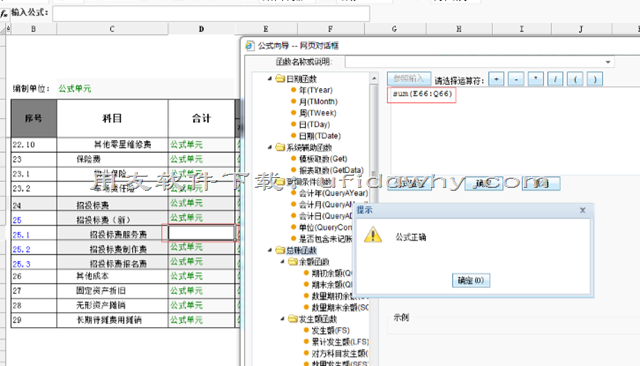Collapse the 系统辅助函数 folder
This screenshot has height=366, width=640.
[x=270, y=147]
